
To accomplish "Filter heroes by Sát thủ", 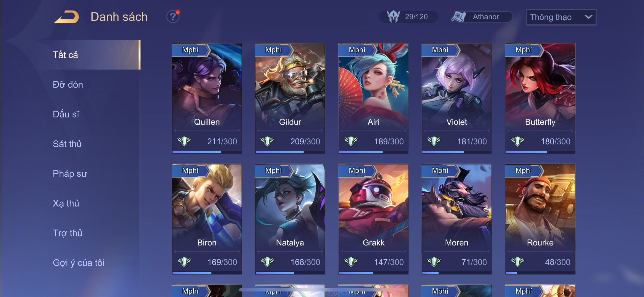I will (x=67, y=144).
